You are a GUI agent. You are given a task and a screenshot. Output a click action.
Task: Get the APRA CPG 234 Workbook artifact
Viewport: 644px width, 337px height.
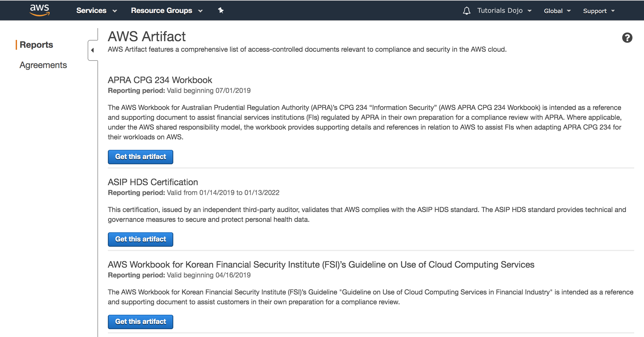coord(141,157)
